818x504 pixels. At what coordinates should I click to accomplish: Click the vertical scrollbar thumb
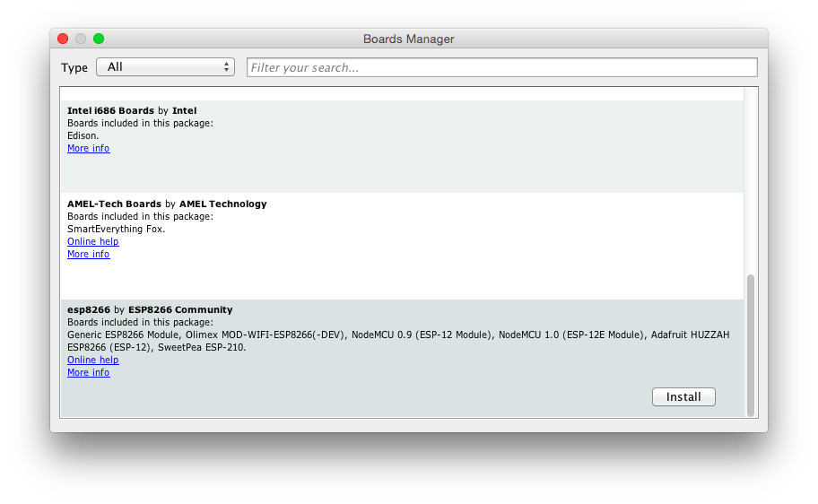[751, 344]
